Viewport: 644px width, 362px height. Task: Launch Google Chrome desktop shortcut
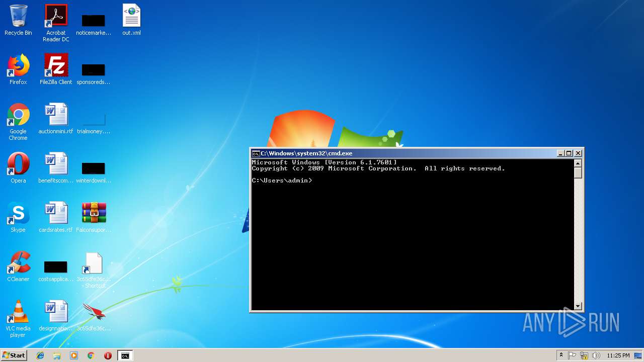tap(18, 122)
